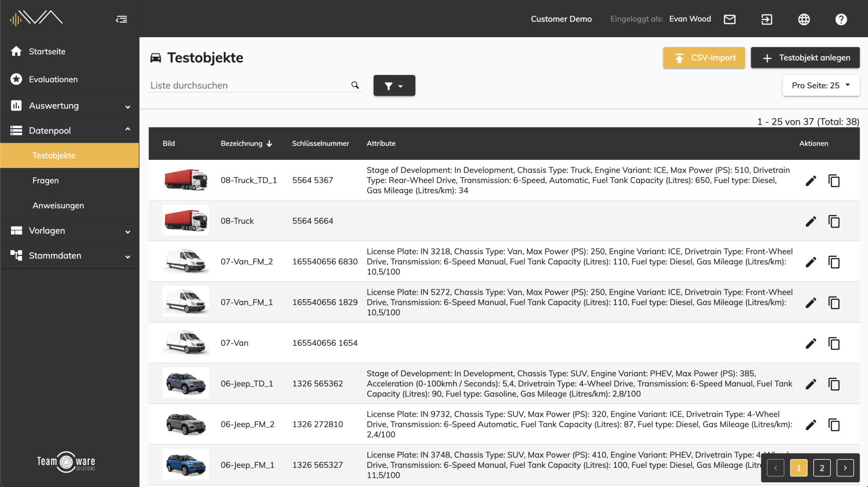Screen dimensions: 868x487
Task: Duplicate the 07-Van_FM_1 entry
Action: pyautogui.click(x=834, y=302)
